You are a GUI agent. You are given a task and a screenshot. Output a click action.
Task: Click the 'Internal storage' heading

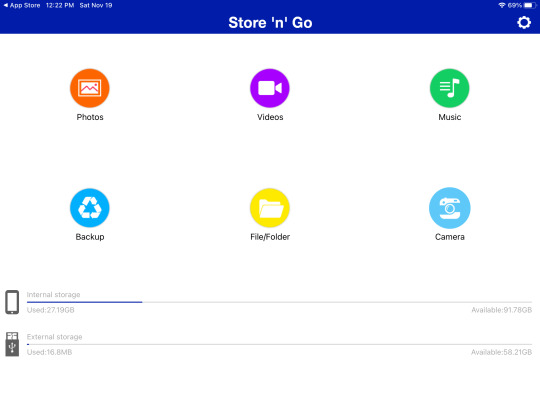[x=53, y=294]
